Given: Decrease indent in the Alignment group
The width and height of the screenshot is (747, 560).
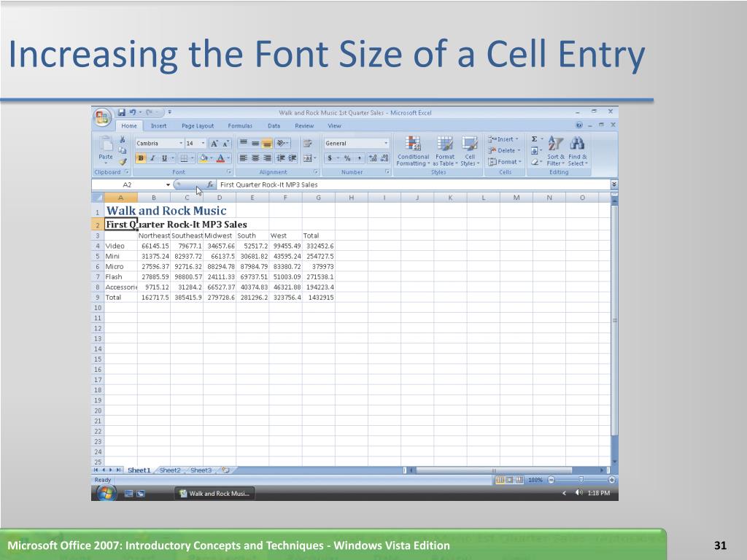Looking at the screenshot, I should tap(281, 158).
